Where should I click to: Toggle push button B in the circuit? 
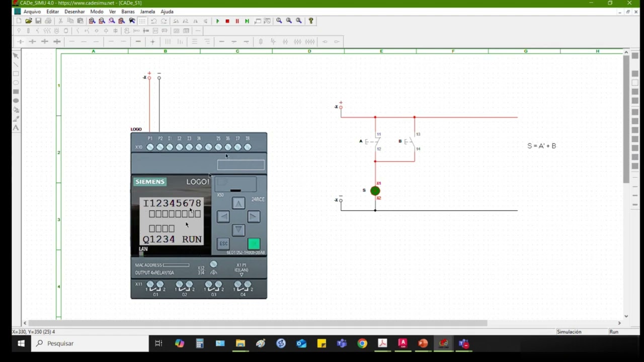click(x=410, y=142)
